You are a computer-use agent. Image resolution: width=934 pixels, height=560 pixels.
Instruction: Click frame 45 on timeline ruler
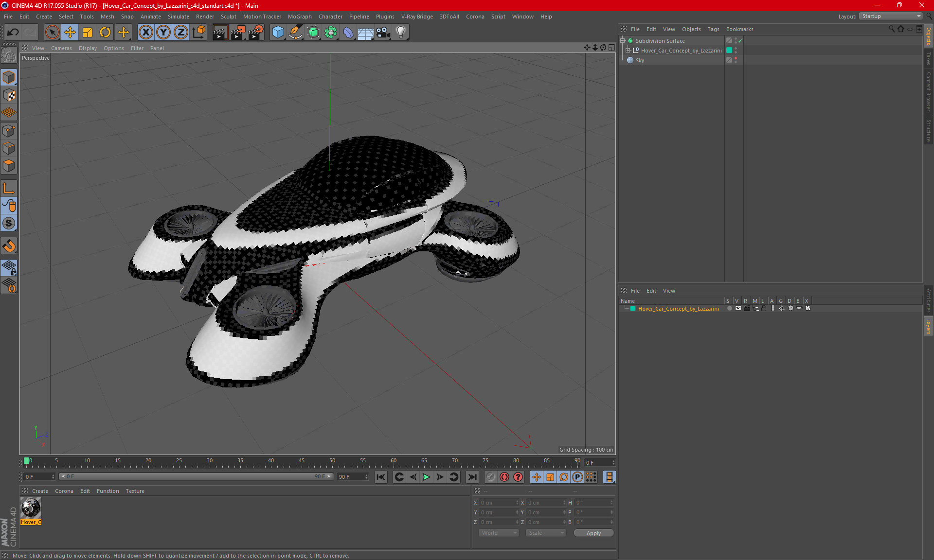[x=302, y=460]
